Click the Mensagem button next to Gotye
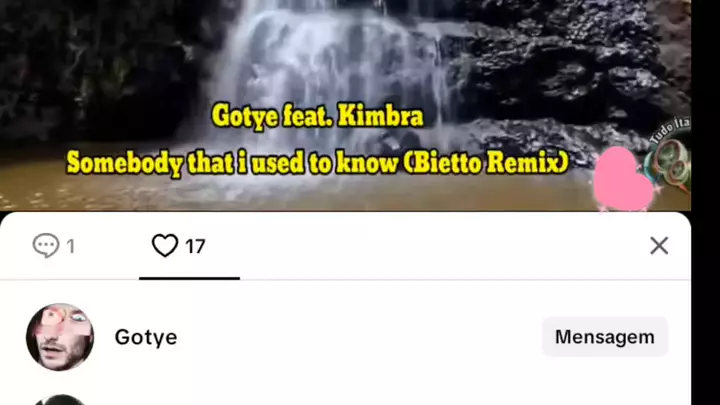The image size is (720, 405). [x=605, y=337]
